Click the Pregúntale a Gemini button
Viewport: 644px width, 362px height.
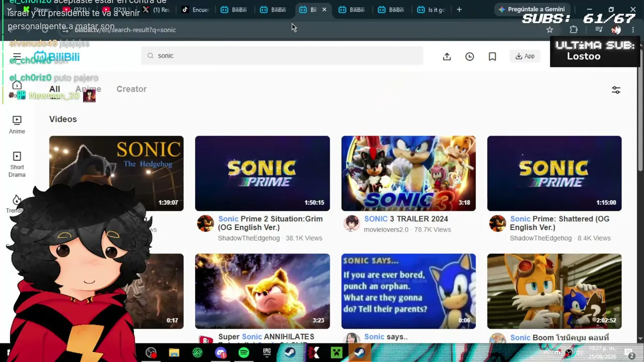click(x=532, y=10)
